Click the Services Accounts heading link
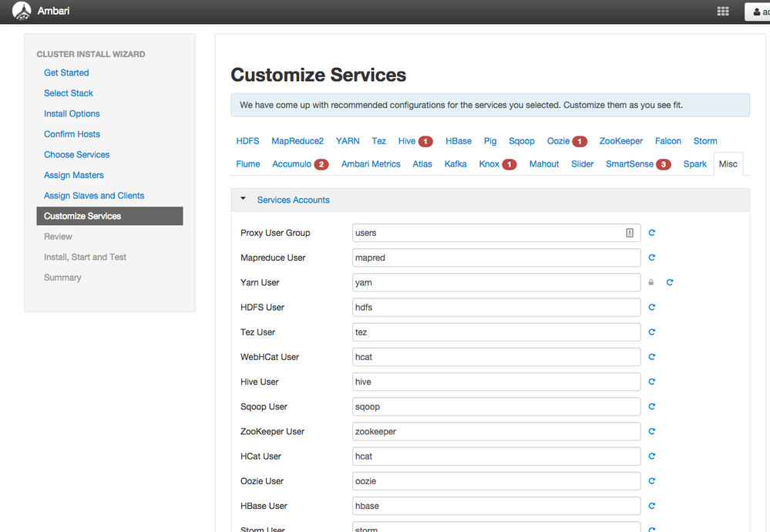 pyautogui.click(x=293, y=200)
